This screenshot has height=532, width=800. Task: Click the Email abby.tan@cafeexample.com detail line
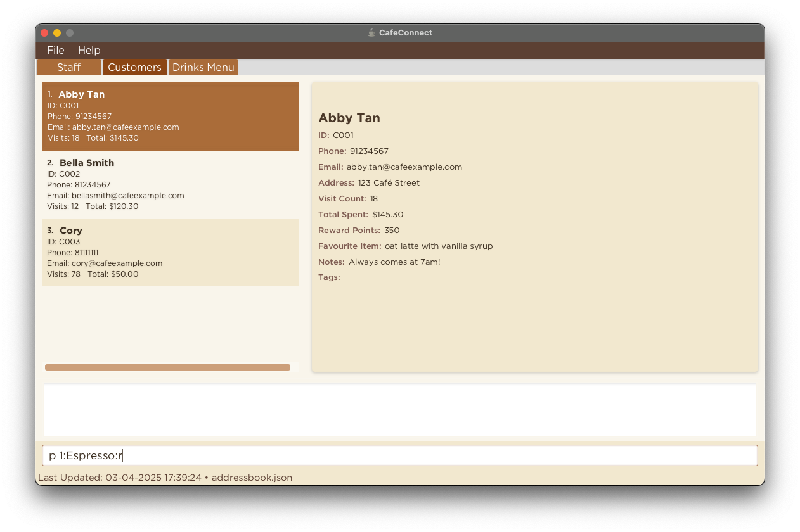(x=390, y=167)
